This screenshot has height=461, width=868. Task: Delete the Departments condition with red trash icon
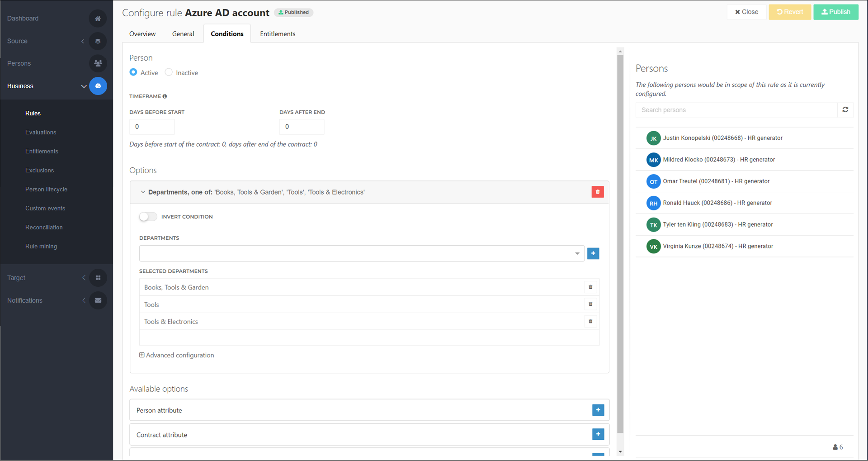[x=597, y=192]
